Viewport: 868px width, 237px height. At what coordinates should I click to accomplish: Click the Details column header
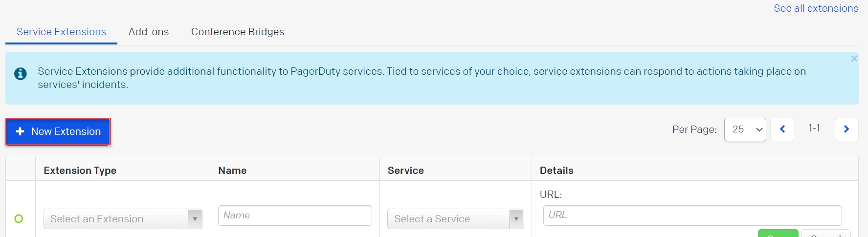click(x=556, y=171)
